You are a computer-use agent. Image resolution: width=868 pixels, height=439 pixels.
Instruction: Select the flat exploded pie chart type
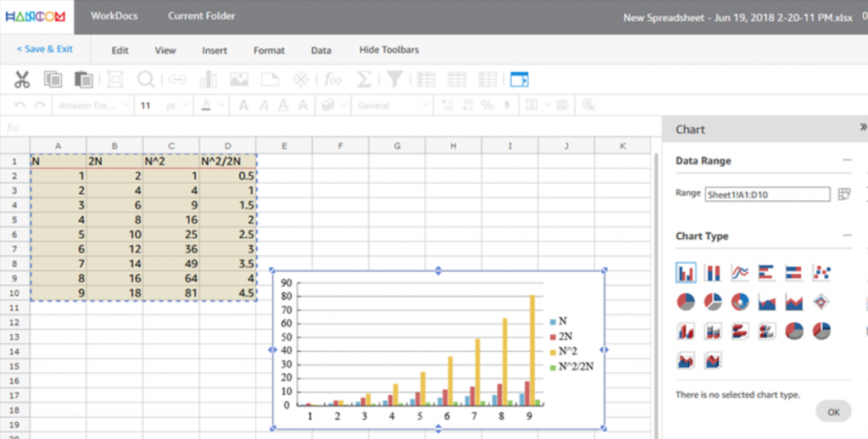[712, 302]
